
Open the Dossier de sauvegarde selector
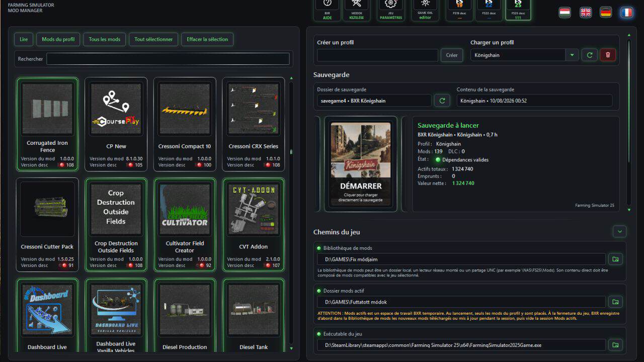[x=374, y=101]
